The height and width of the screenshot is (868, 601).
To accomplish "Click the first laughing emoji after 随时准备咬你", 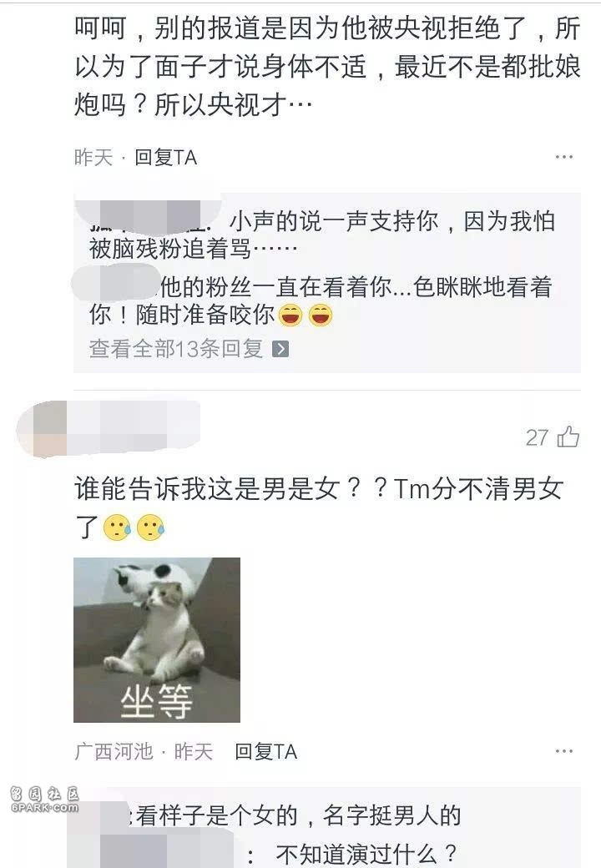I will 290,315.
